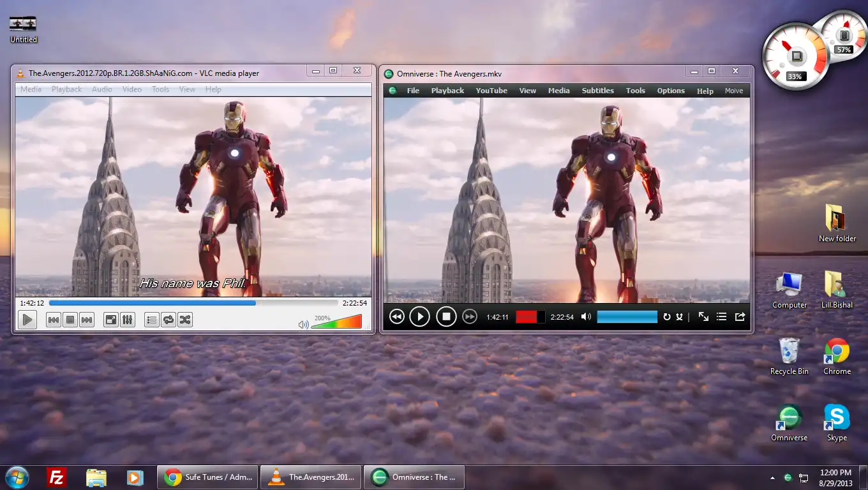
Task: Click Omniverse fast forward button
Action: (470, 316)
